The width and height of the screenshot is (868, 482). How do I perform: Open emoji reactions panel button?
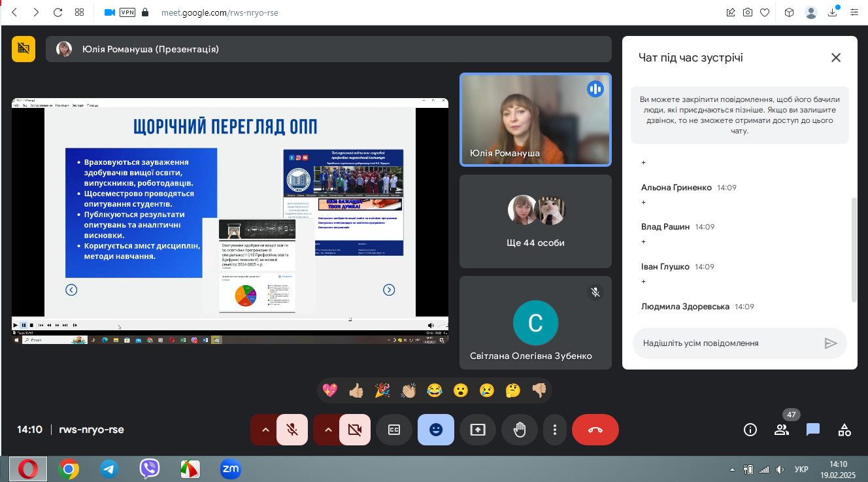pyautogui.click(x=436, y=430)
